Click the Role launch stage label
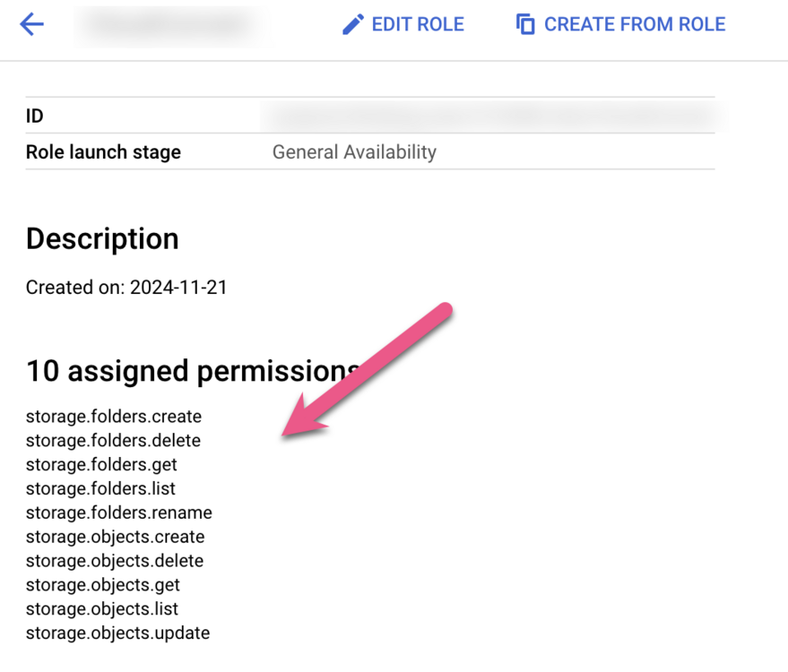788x672 pixels. pyautogui.click(x=103, y=151)
